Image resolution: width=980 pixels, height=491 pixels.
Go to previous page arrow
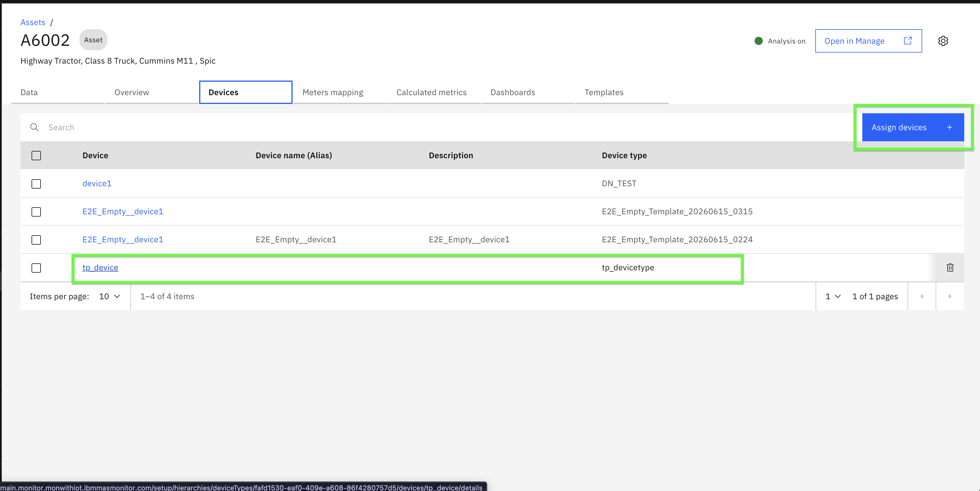point(922,296)
